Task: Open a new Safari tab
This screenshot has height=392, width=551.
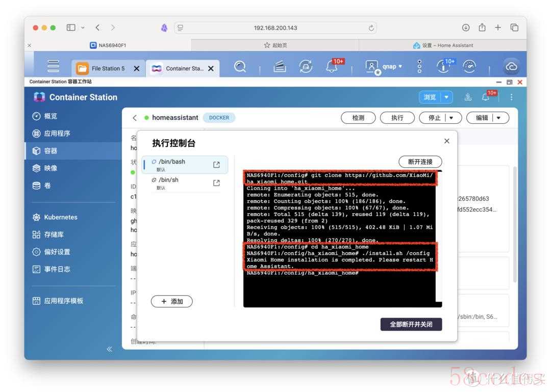Action: [x=498, y=28]
